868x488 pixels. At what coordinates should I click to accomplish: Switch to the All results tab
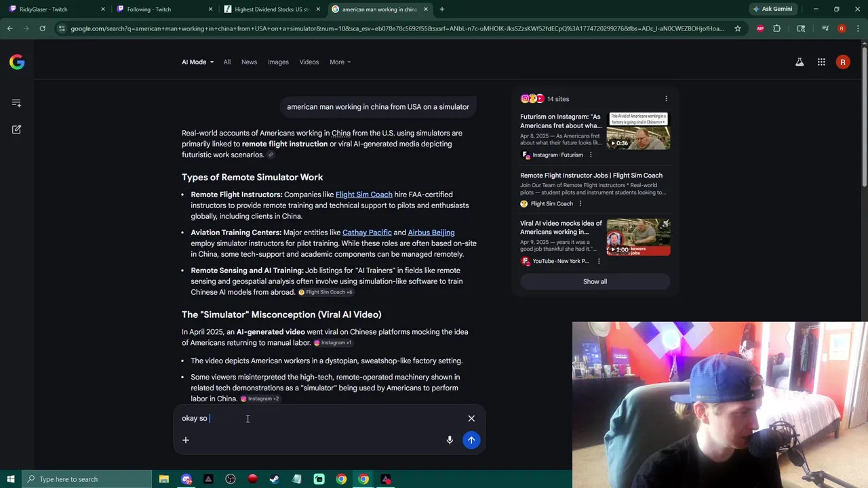click(x=227, y=62)
